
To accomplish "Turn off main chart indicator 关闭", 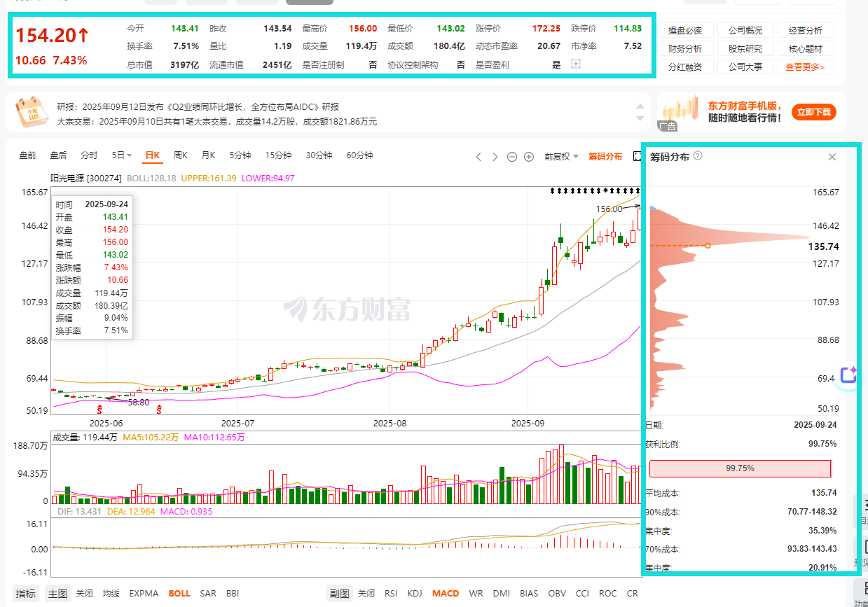I will [84, 593].
